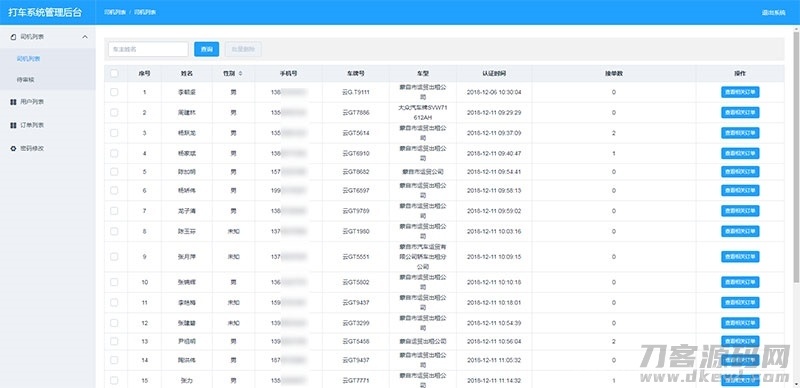This screenshot has height=388, width=800.
Task: Select the checkbox of row 3
Action: coord(114,133)
